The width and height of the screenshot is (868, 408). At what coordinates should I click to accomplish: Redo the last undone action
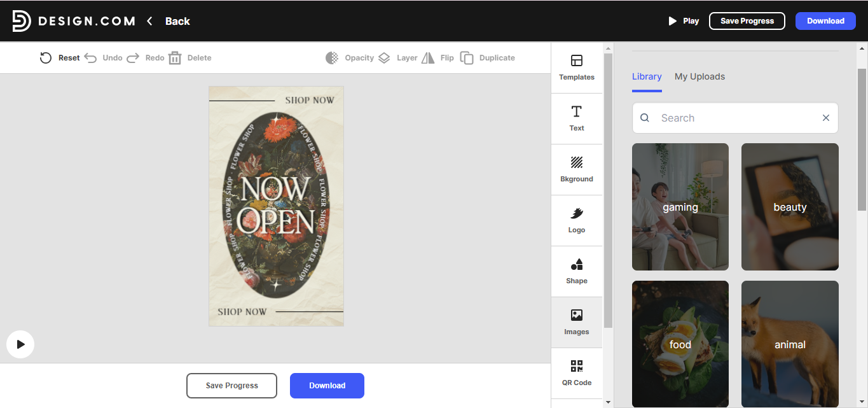(145, 58)
